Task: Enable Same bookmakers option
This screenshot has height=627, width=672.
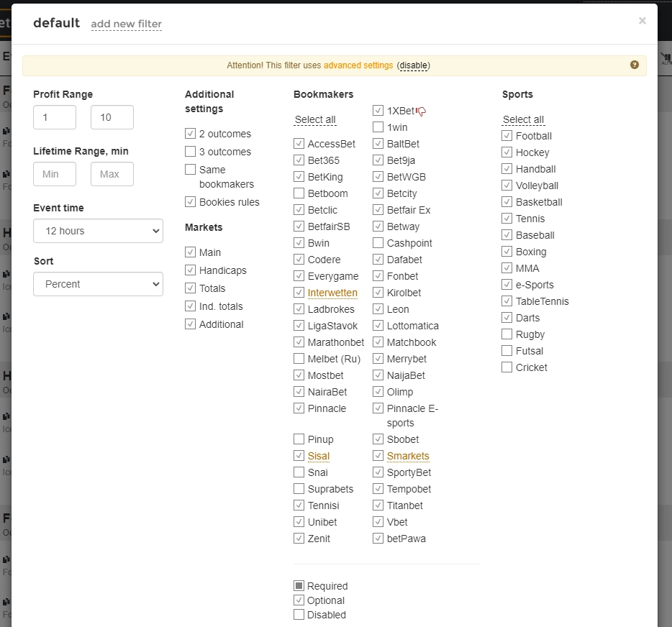Action: point(190,170)
